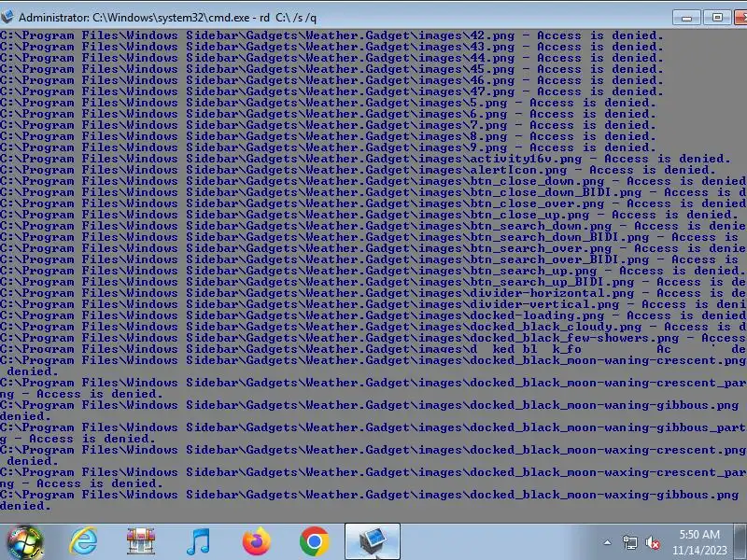This screenshot has height=560, width=747.
Task: Click the line for images\47.png
Action: point(331,91)
